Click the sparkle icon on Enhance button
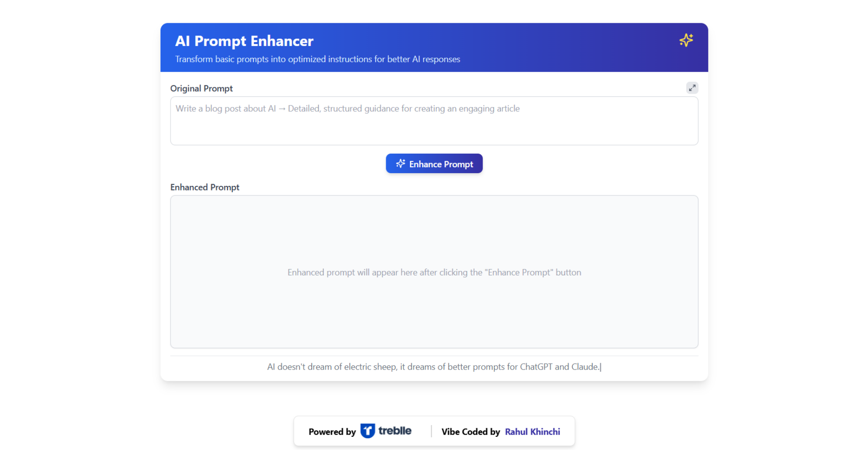Viewport: 868px width, 450px height. [400, 164]
